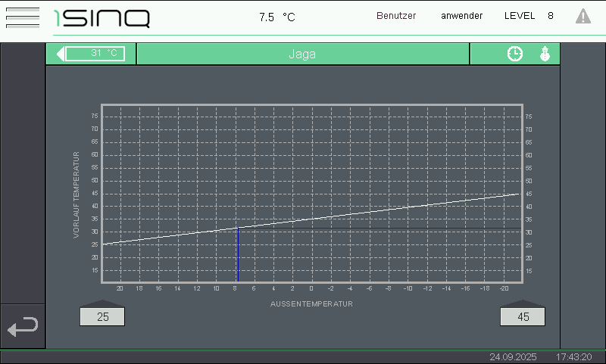The height and width of the screenshot is (364, 606).
Task: Edit the right flow temperature value 45
Action: pyautogui.click(x=523, y=317)
